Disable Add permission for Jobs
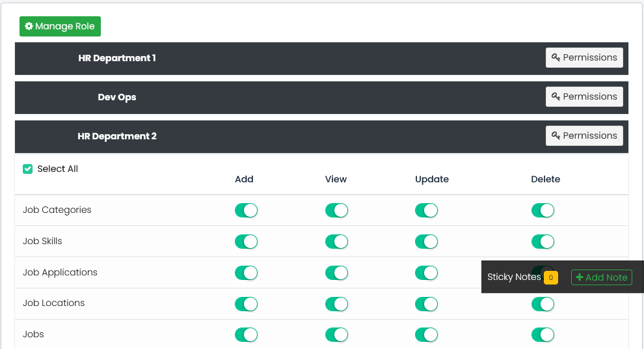The width and height of the screenshot is (644, 349). pos(246,335)
